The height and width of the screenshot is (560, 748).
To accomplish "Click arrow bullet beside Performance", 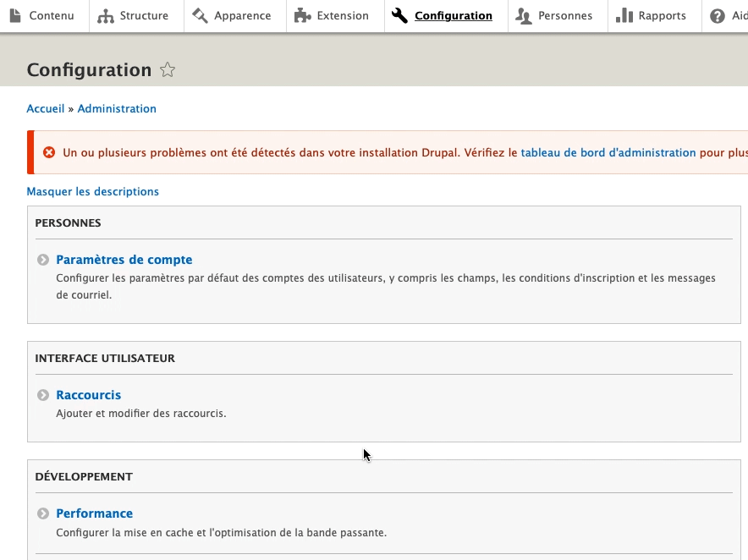I will [x=43, y=513].
